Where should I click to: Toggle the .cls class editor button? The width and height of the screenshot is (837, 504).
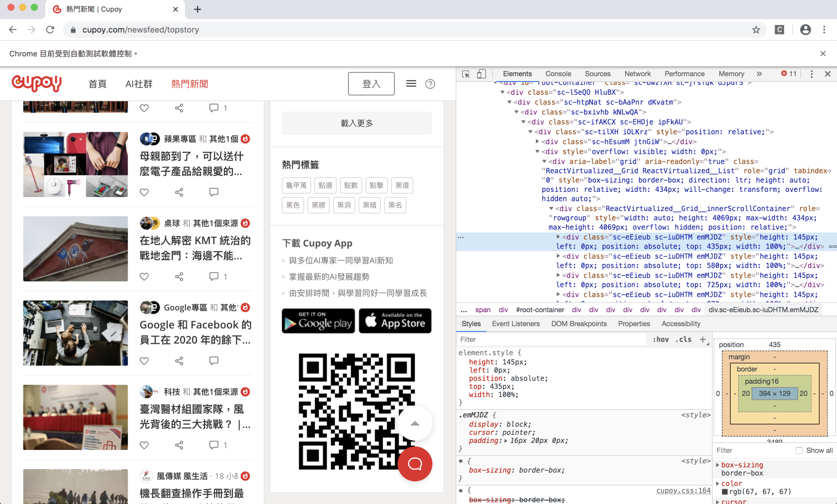(x=683, y=339)
